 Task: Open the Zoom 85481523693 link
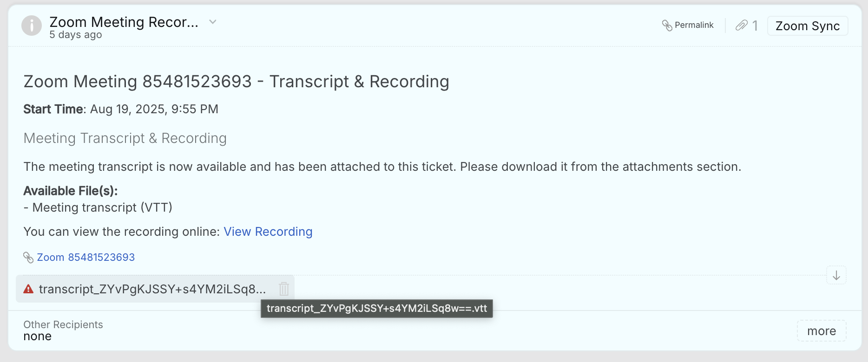coord(86,258)
